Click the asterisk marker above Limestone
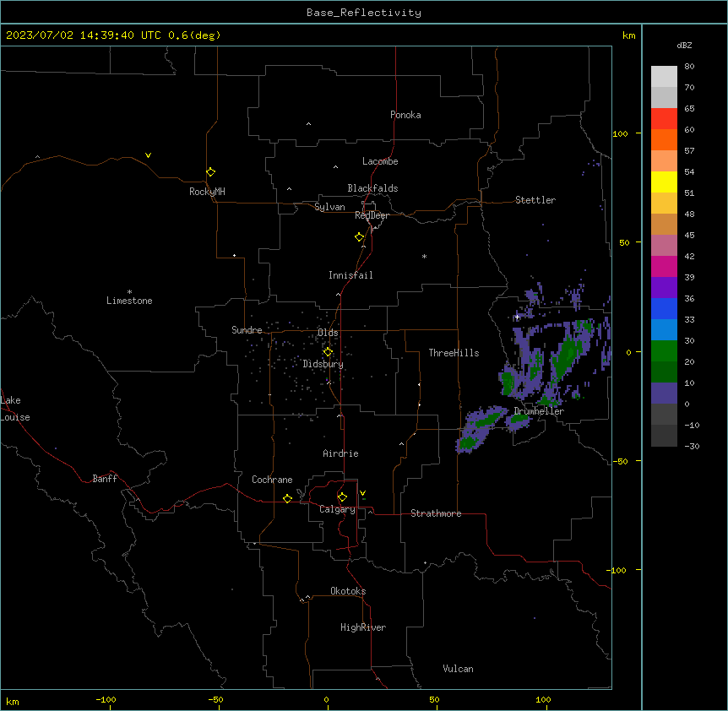The width and height of the screenshot is (728, 711). pos(129,292)
